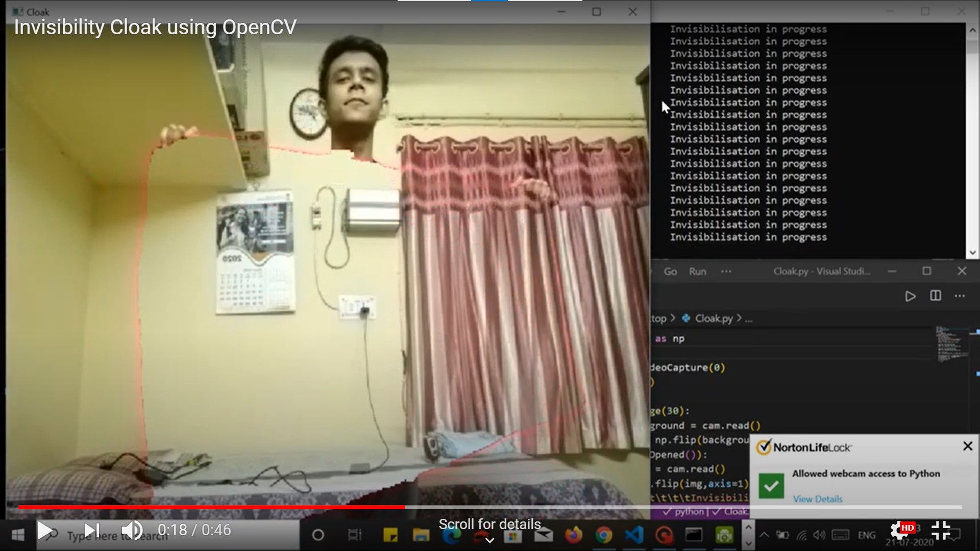The image size is (980, 551).
Task: Launch Google Chrome from the taskbar
Action: (604, 535)
